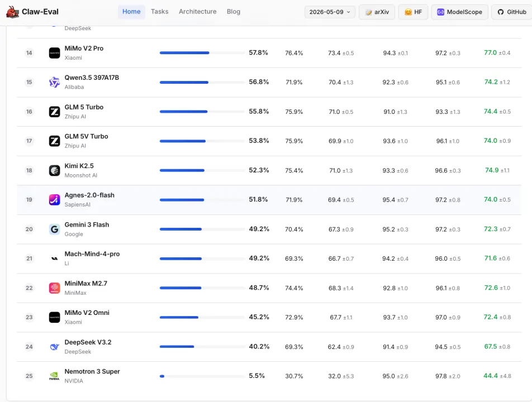
Task: Open the Architecture tab
Action: 197,12
